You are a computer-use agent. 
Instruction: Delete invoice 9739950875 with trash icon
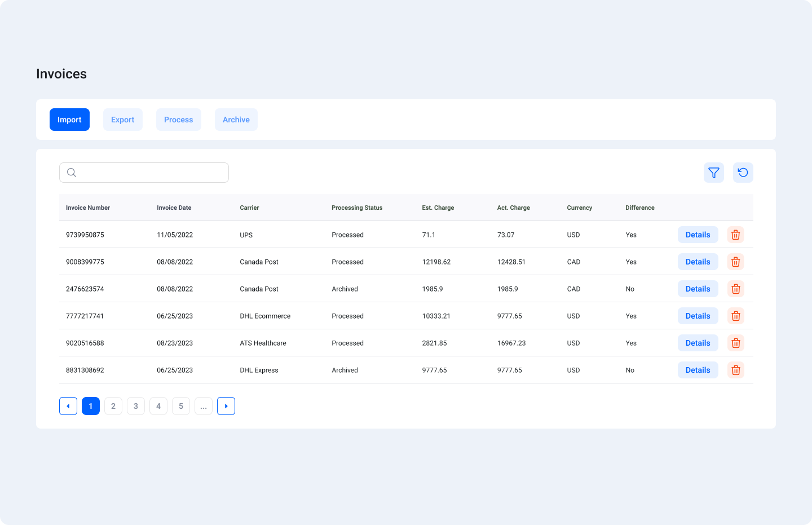click(x=735, y=235)
